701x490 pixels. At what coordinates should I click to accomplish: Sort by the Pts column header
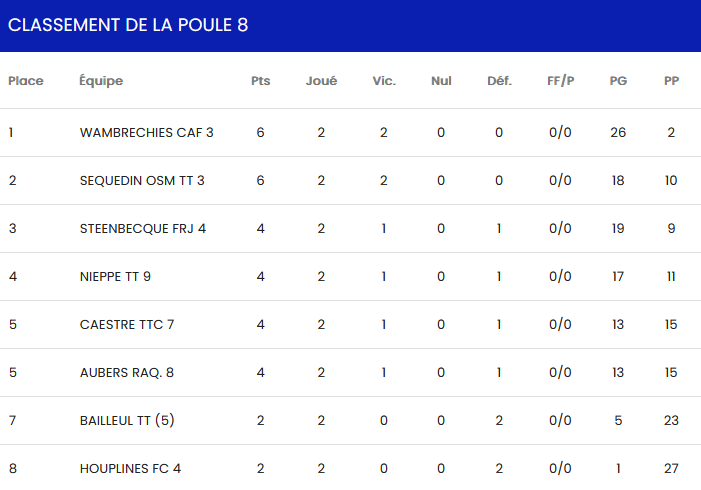click(260, 81)
